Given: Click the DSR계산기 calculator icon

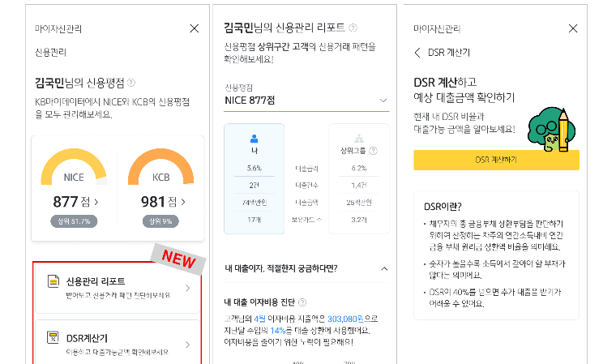Looking at the screenshot, I should [x=53, y=337].
